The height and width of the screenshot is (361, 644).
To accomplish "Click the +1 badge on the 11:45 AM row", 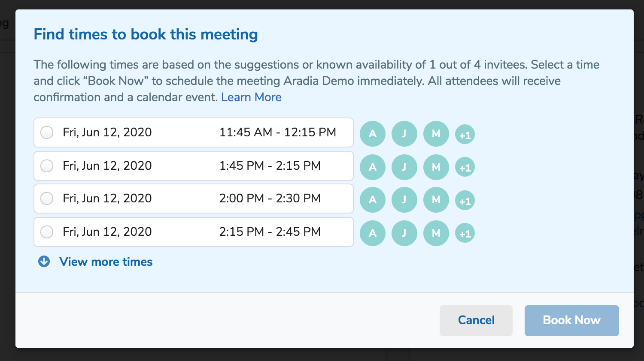I will pyautogui.click(x=465, y=135).
